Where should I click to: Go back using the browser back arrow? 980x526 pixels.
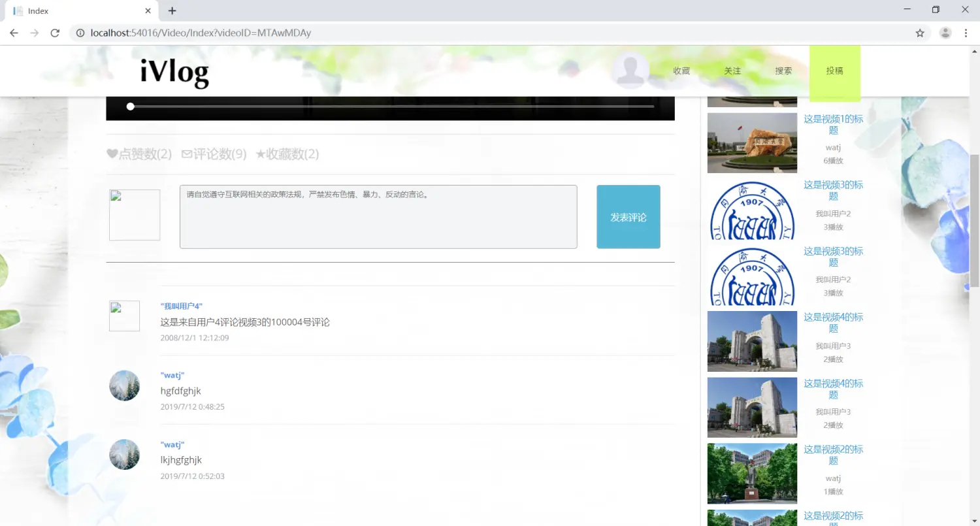click(x=14, y=33)
